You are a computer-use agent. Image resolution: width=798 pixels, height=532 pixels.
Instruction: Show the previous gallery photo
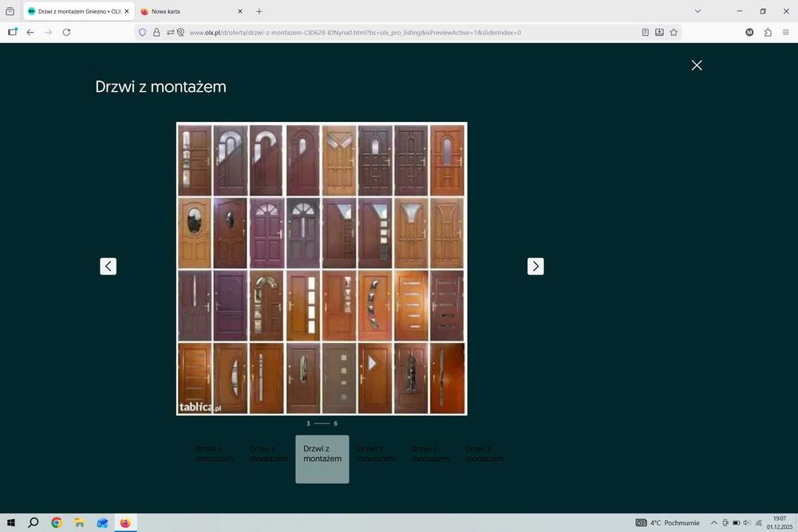[x=108, y=266]
